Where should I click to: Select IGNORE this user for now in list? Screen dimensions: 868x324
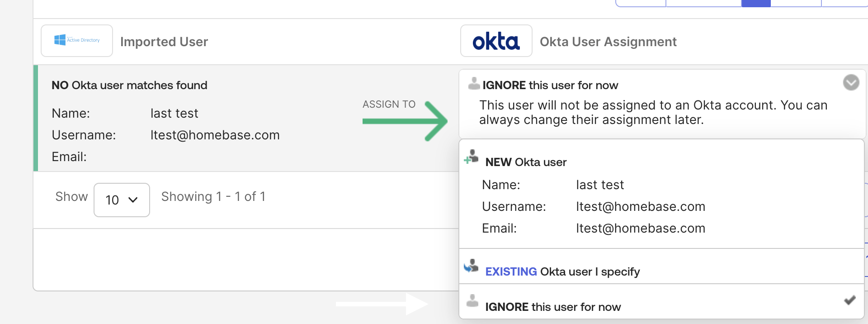[661, 301]
